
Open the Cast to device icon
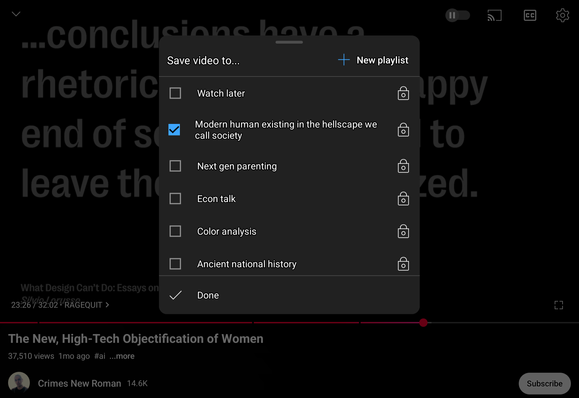pos(494,16)
